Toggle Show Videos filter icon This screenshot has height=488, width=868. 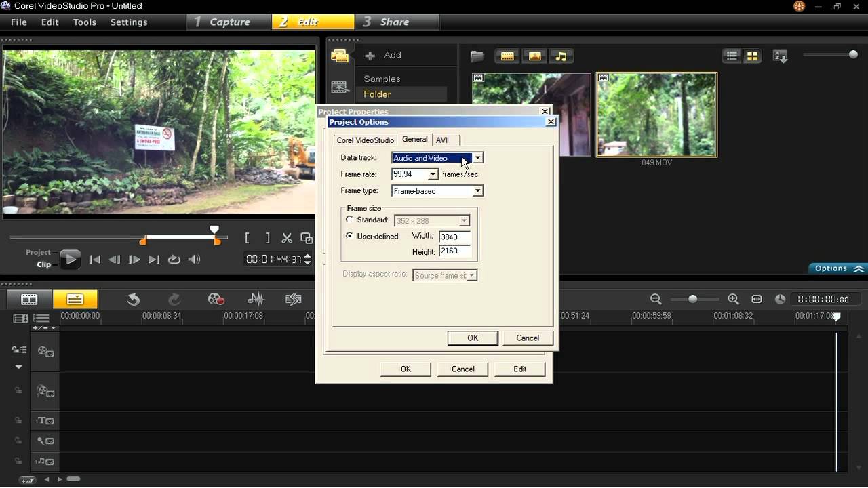pos(507,56)
